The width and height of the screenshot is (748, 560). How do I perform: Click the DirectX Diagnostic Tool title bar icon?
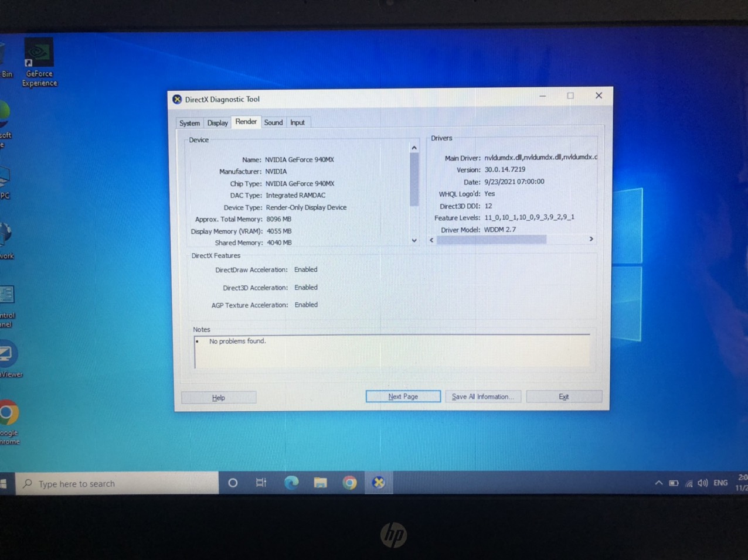pos(177,99)
